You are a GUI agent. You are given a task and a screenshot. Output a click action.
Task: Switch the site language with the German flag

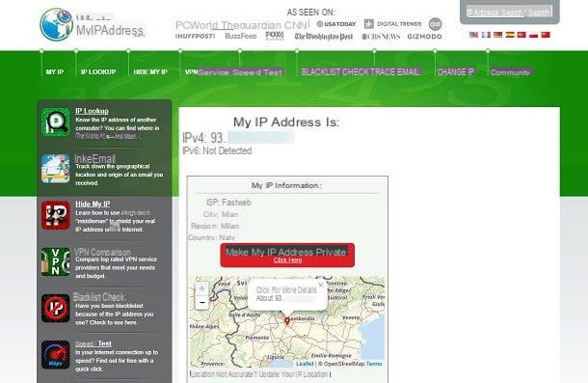tap(498, 35)
